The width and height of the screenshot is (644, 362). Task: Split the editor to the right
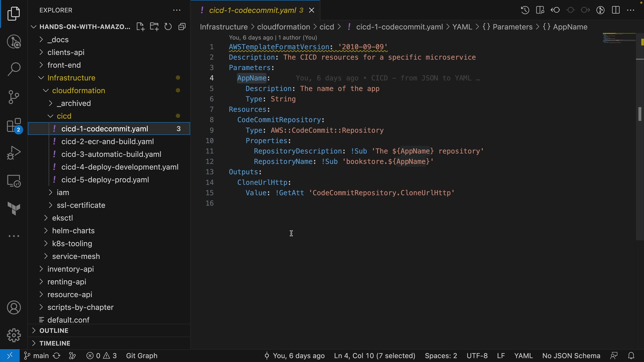click(616, 10)
